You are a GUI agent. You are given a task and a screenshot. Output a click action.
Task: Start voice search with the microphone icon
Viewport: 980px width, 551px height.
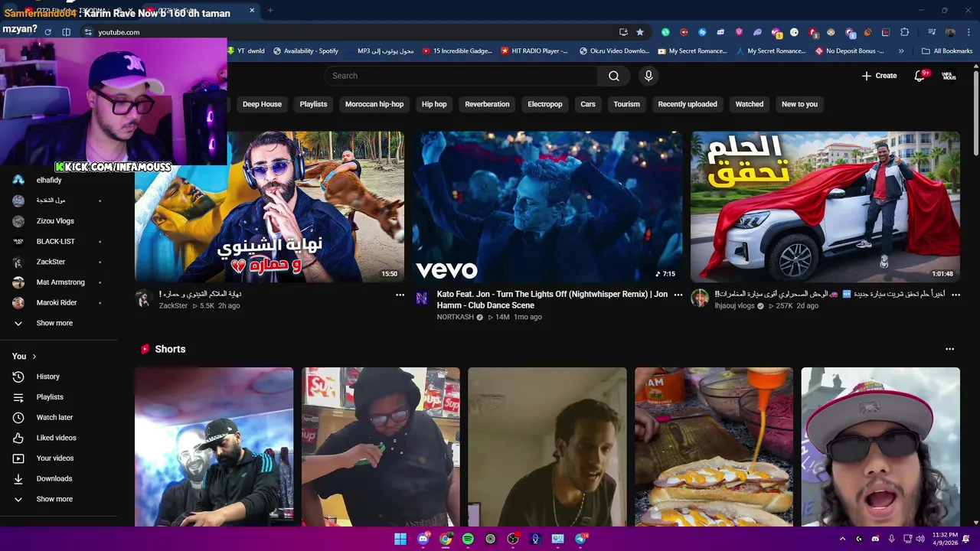coord(648,76)
